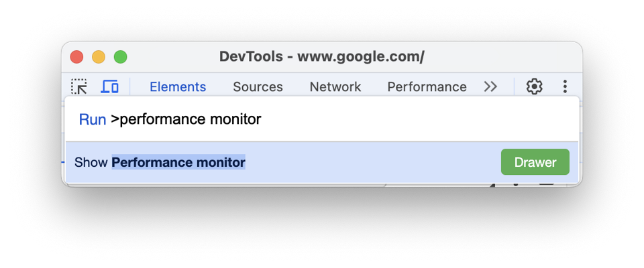
Task: Click the blue Run prefix label
Action: click(93, 119)
